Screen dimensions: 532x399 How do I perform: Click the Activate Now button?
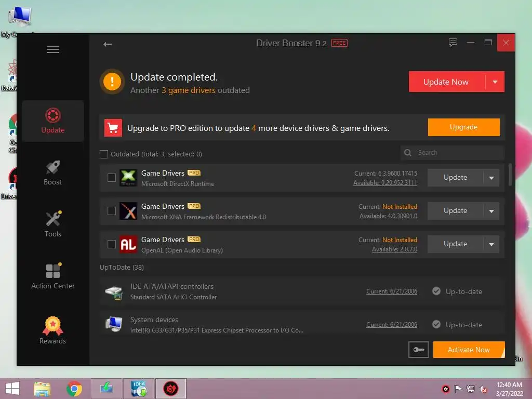click(x=469, y=350)
